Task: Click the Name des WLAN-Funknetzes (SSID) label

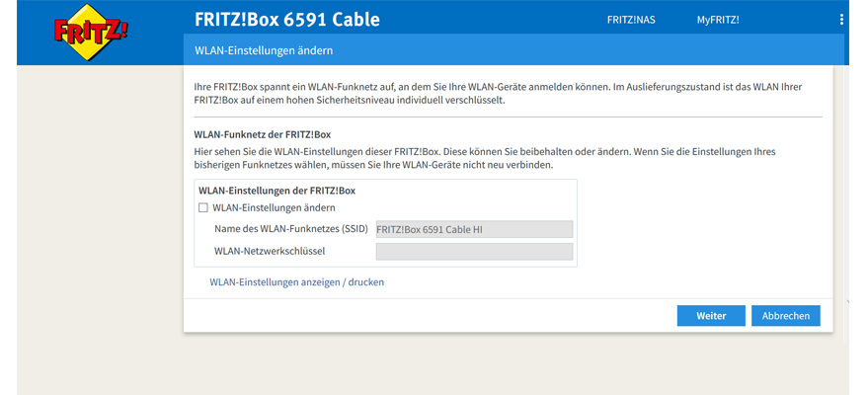Action: [x=290, y=229]
